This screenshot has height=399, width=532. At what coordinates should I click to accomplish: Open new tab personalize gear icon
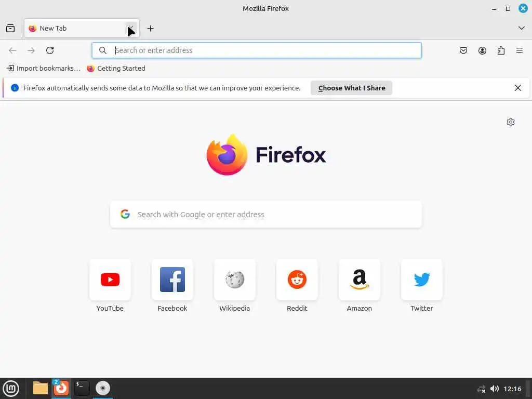point(511,122)
